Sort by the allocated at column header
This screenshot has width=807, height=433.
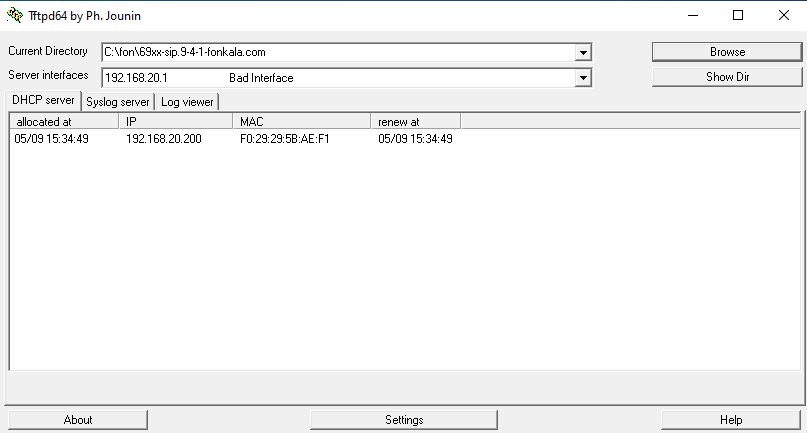pos(64,122)
